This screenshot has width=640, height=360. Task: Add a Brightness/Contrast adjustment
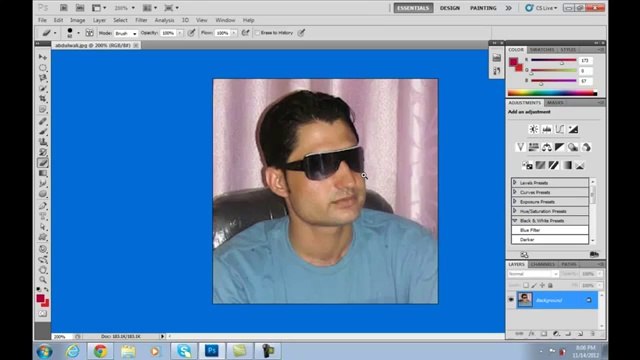[533, 129]
